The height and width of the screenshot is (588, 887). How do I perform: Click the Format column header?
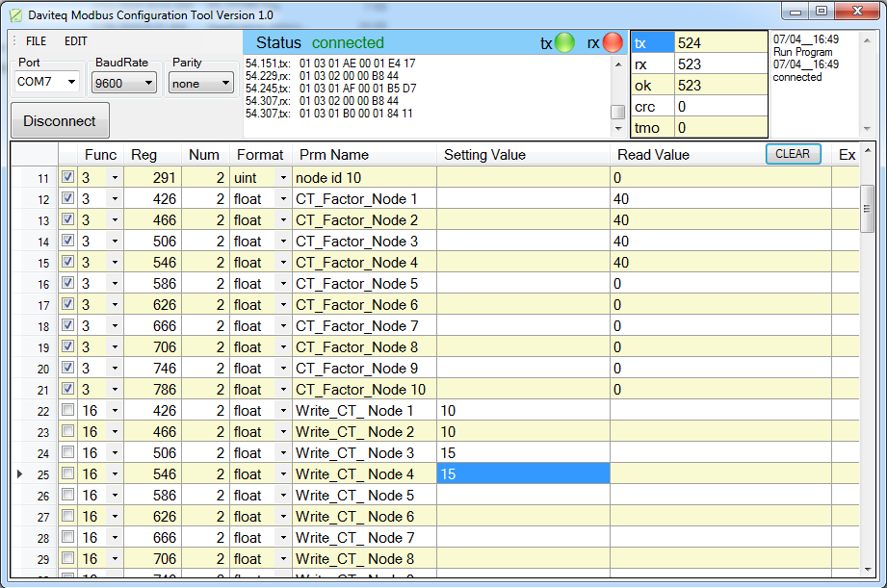click(x=260, y=154)
